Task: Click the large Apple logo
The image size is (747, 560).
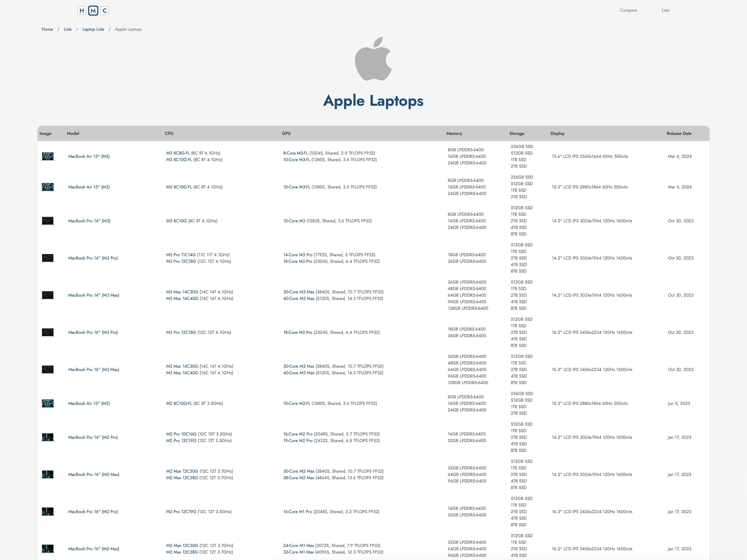Action: pyautogui.click(x=374, y=59)
